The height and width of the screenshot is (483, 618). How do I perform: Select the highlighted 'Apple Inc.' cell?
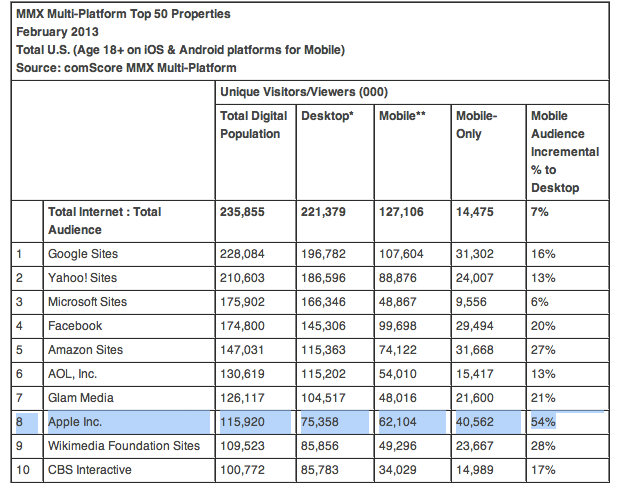[x=129, y=422]
